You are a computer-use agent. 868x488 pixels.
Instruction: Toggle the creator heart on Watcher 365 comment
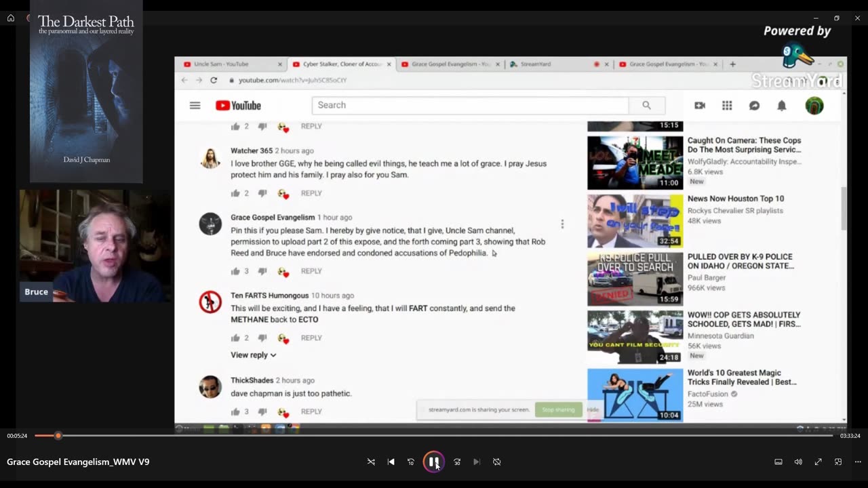283,194
